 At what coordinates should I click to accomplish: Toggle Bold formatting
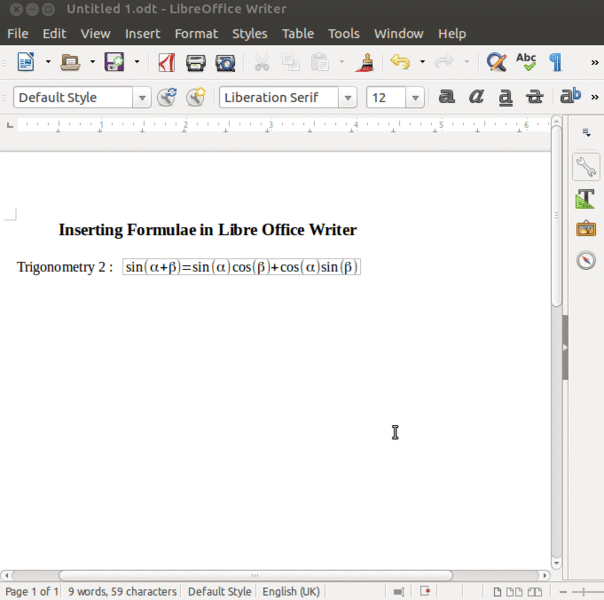447,96
